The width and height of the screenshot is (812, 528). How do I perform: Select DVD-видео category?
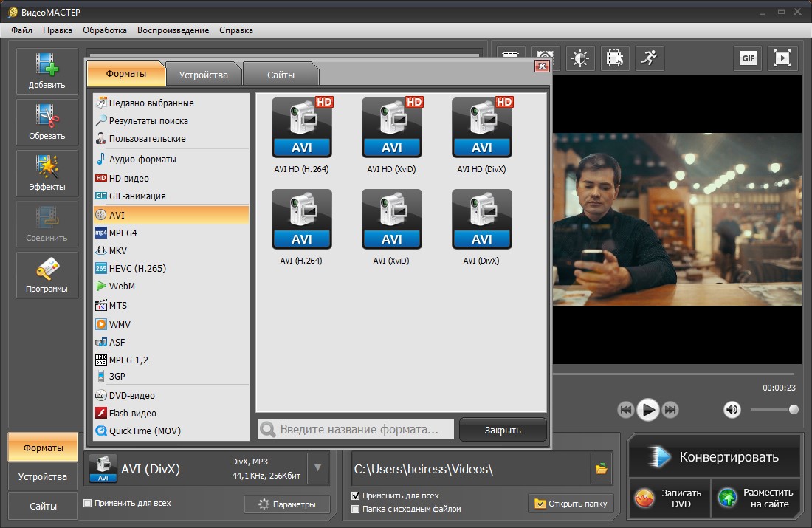pos(171,395)
